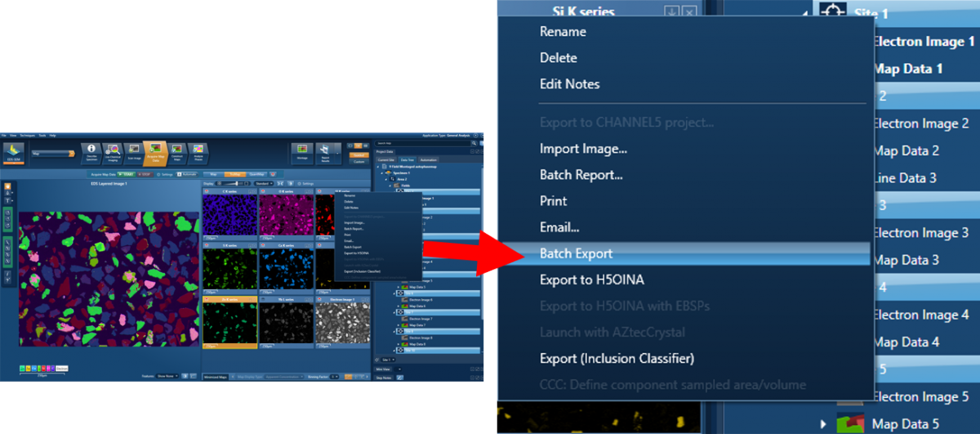
Task: Open the Analyze Phases step
Action: (x=198, y=150)
